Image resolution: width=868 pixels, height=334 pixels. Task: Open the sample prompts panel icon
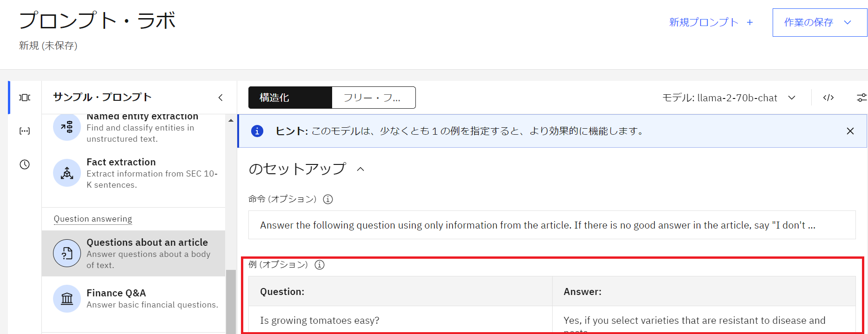click(x=25, y=98)
